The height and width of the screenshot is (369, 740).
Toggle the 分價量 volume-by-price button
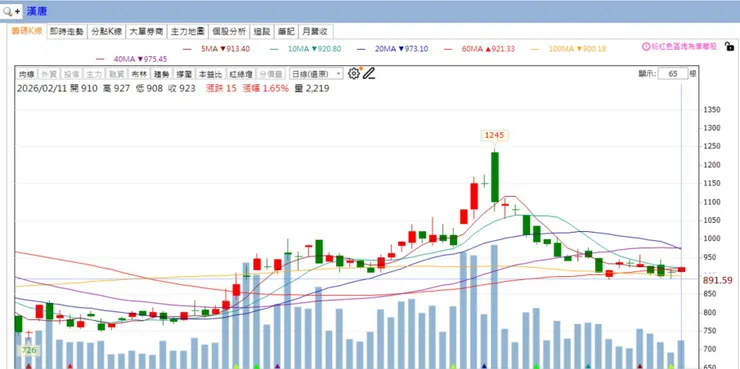click(x=271, y=74)
